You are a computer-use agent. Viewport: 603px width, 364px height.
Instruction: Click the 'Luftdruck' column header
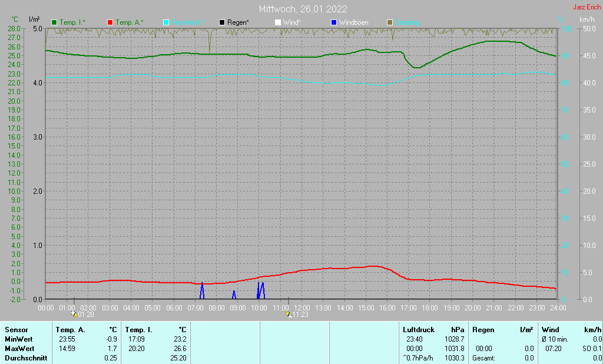(419, 330)
